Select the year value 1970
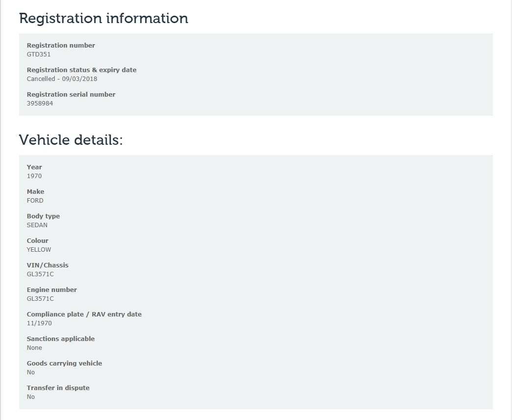513x420 pixels. 34,176
